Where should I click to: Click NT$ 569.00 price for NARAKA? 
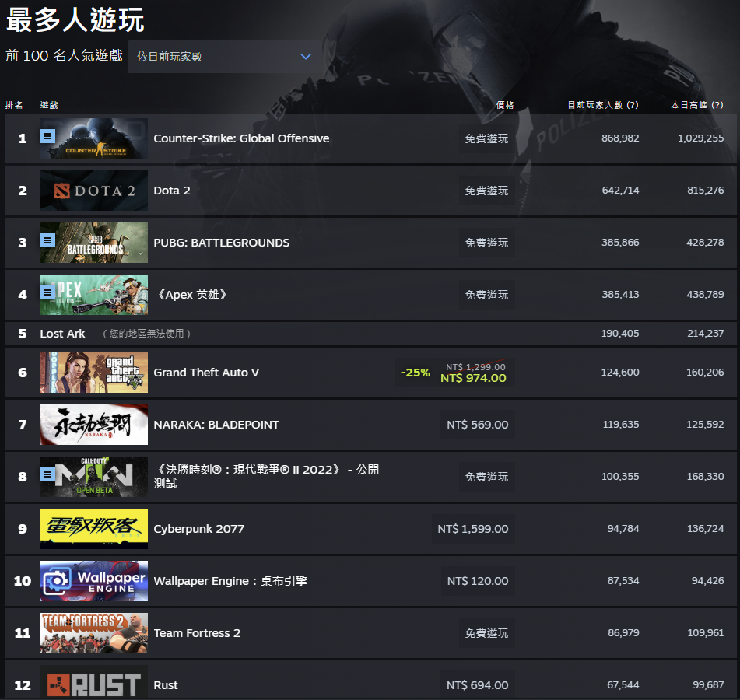tap(478, 425)
